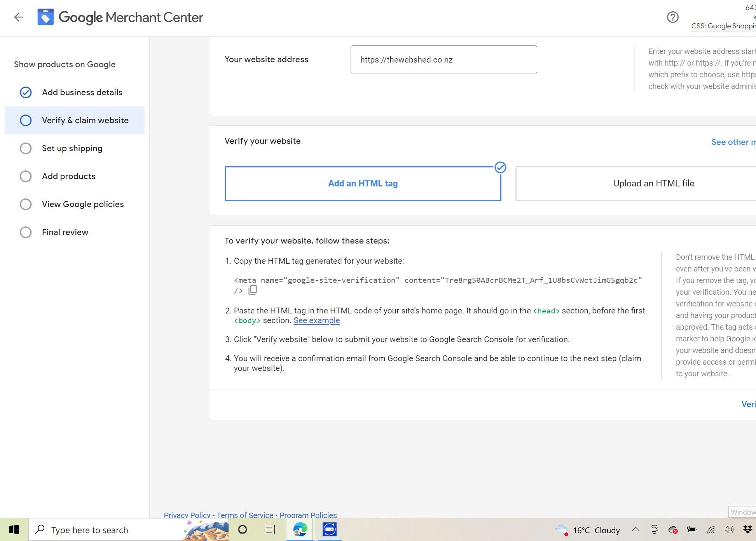
Task: Open the volume control tray icon
Action: (729, 529)
